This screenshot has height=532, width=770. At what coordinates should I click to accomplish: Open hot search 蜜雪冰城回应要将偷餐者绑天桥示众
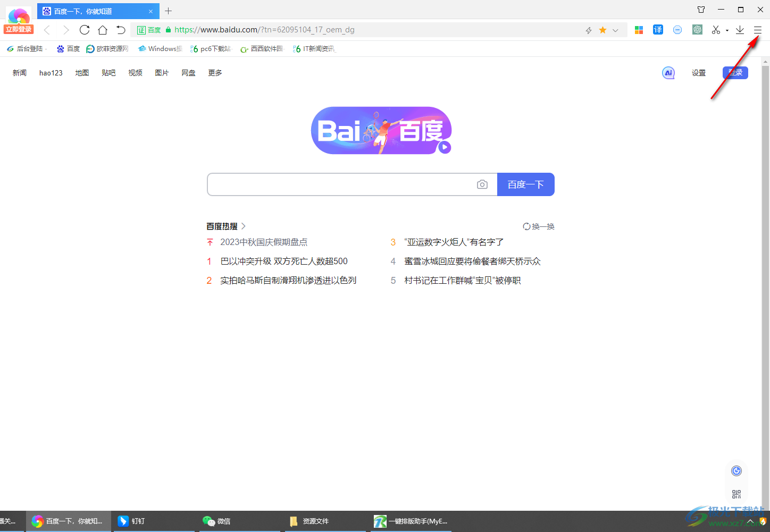472,261
